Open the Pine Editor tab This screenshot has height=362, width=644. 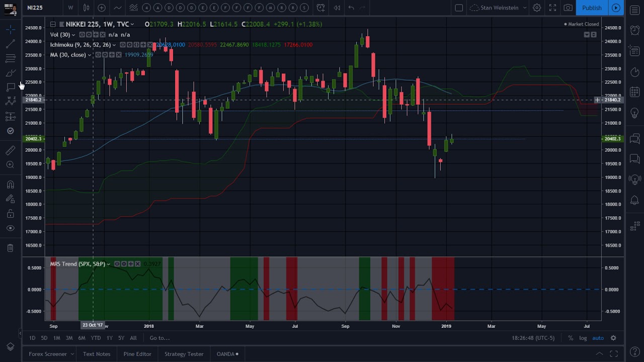[137, 354]
